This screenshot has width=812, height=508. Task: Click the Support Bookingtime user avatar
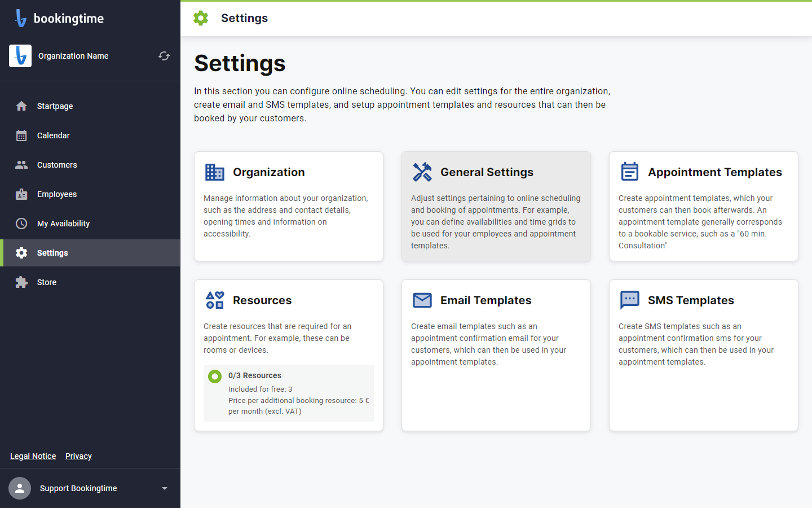point(20,488)
